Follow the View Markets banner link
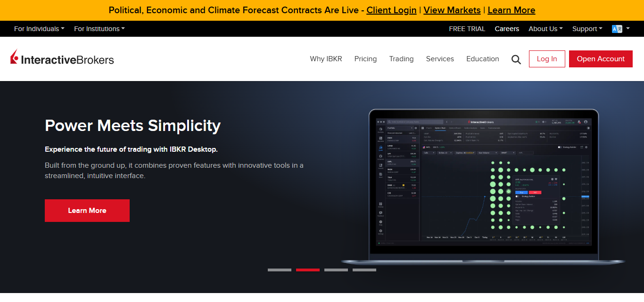Viewport: 644px width, 302px height. point(452,10)
